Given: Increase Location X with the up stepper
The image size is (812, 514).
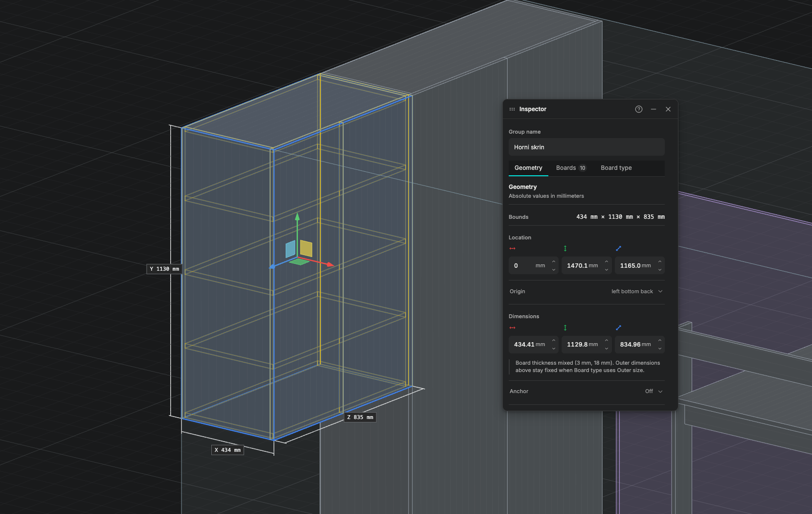Looking at the screenshot, I should point(554,261).
